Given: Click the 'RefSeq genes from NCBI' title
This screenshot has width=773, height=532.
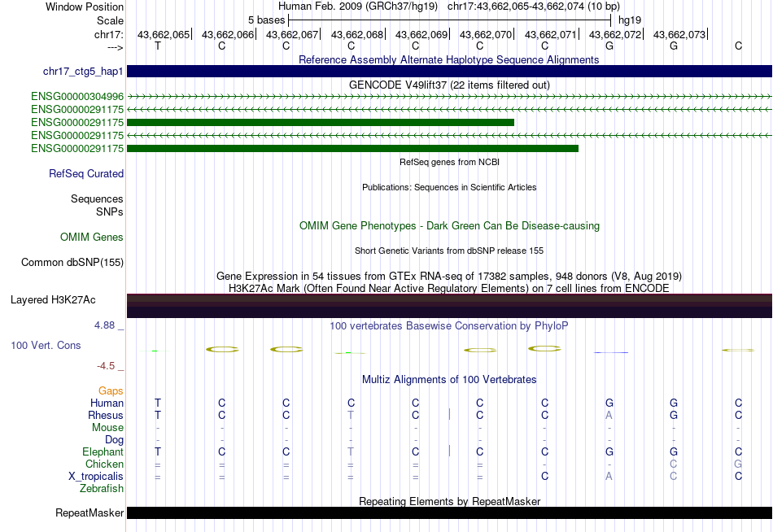Looking at the screenshot, I should (x=449, y=162).
